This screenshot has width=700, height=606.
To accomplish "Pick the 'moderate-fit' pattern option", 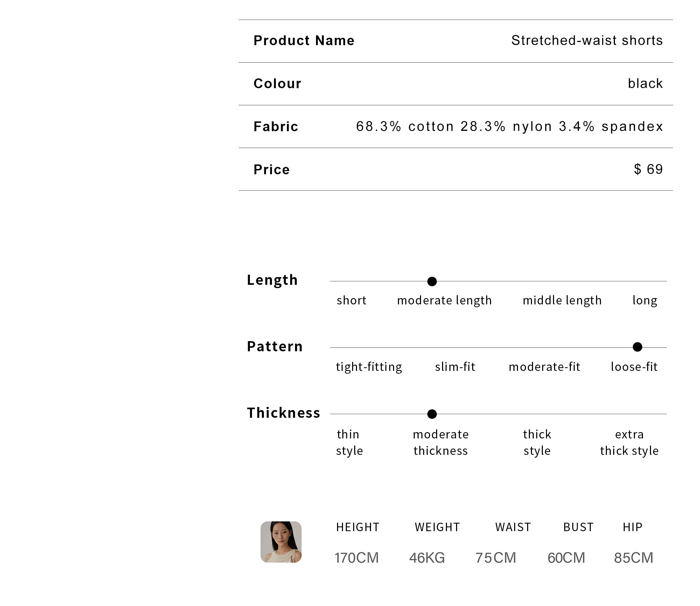I will (x=545, y=367).
